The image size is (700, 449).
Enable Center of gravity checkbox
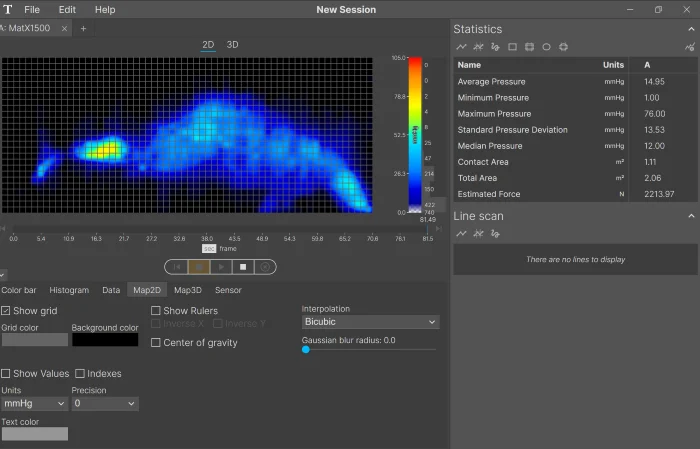[156, 343]
